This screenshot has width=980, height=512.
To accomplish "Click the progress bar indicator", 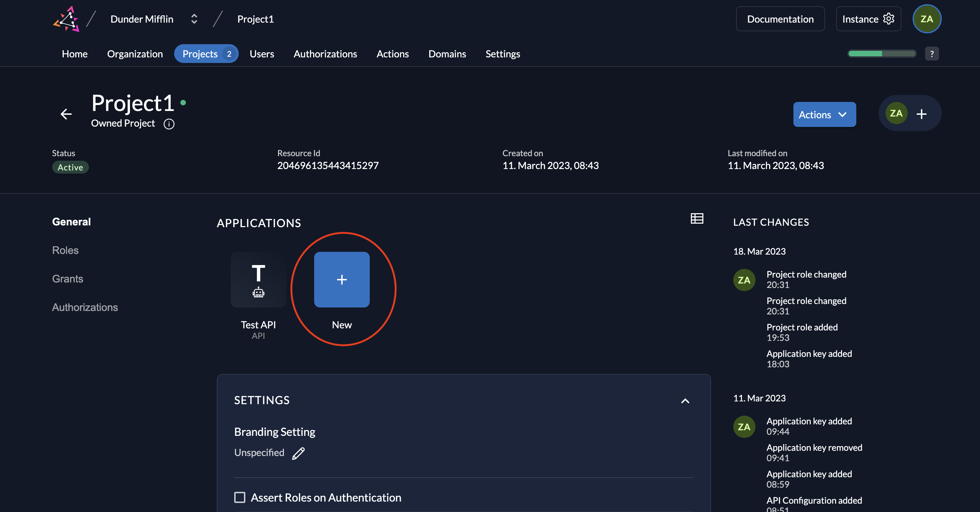I will point(883,54).
